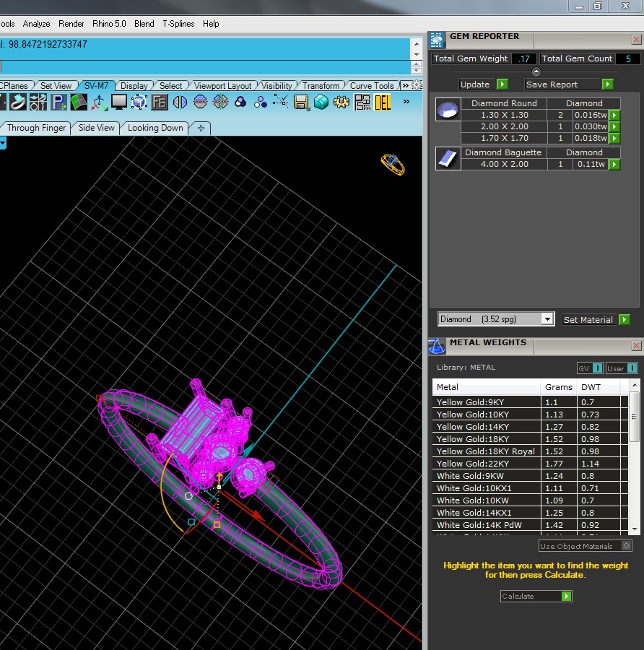Click the Diamond Round gem thumbnail
The image size is (644, 650).
point(448,110)
